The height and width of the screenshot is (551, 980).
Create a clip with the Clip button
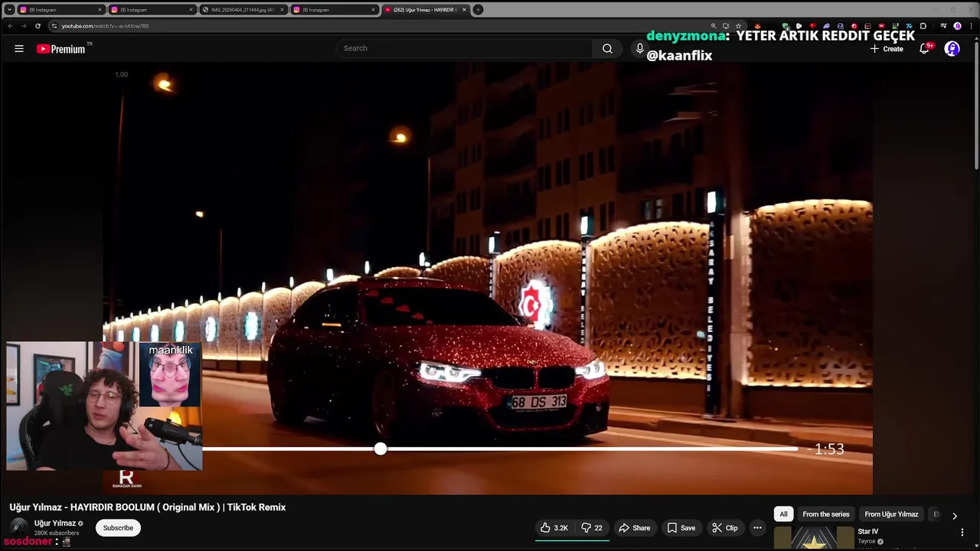click(x=724, y=527)
